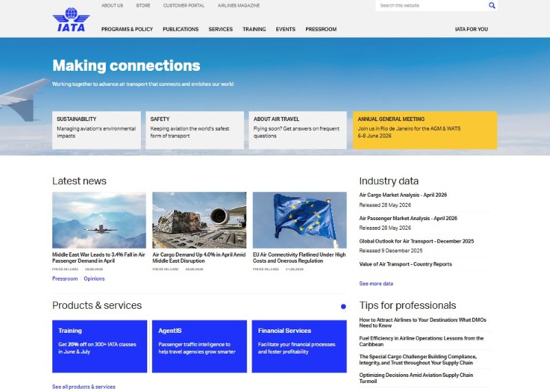Open Publications menu
Viewport: 550px width, 392px height.
(181, 29)
